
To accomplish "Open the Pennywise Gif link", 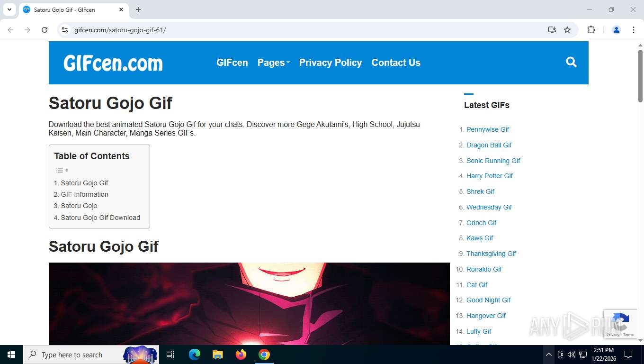I will [488, 129].
